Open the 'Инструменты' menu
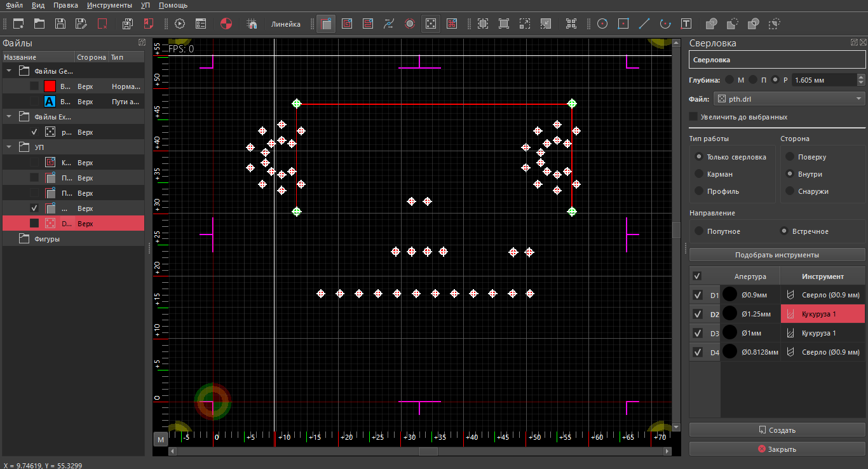 point(110,5)
